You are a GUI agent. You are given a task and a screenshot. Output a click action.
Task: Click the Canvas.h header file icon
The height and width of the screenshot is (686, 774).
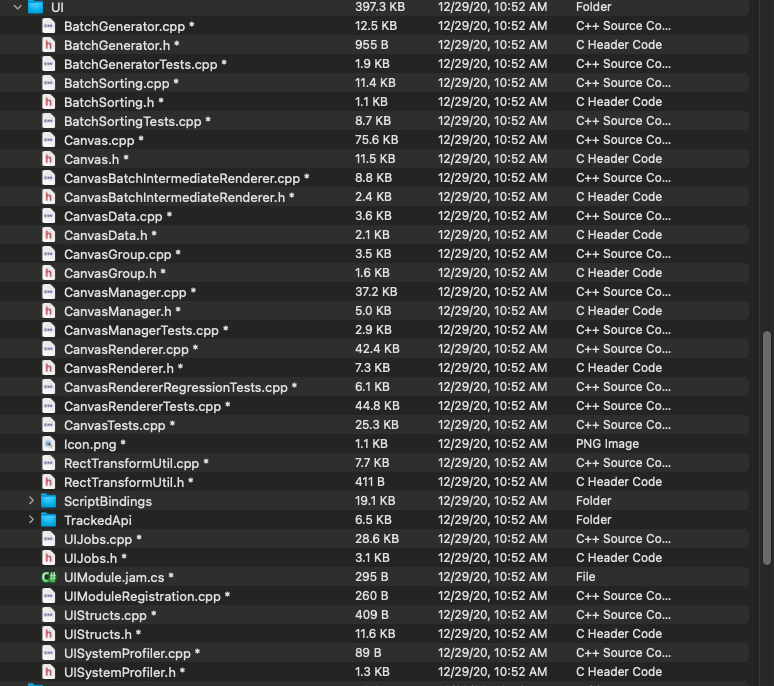[48, 159]
